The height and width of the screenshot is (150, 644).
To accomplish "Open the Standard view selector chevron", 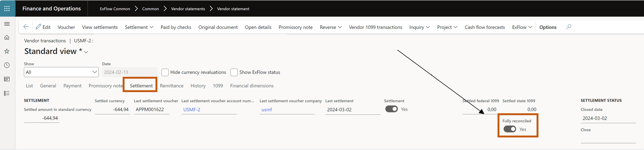I will 86,52.
